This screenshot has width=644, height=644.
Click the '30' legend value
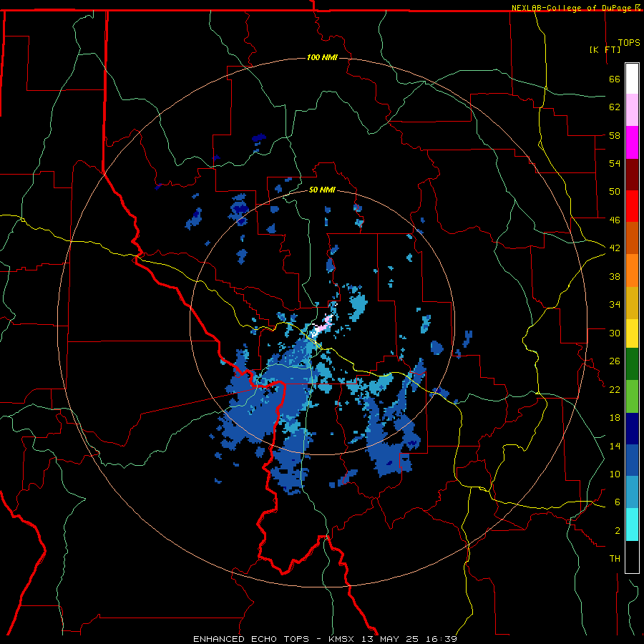(615, 333)
